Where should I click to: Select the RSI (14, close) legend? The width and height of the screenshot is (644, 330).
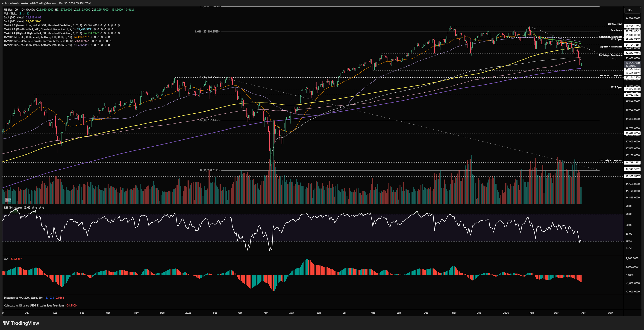tap(13, 207)
